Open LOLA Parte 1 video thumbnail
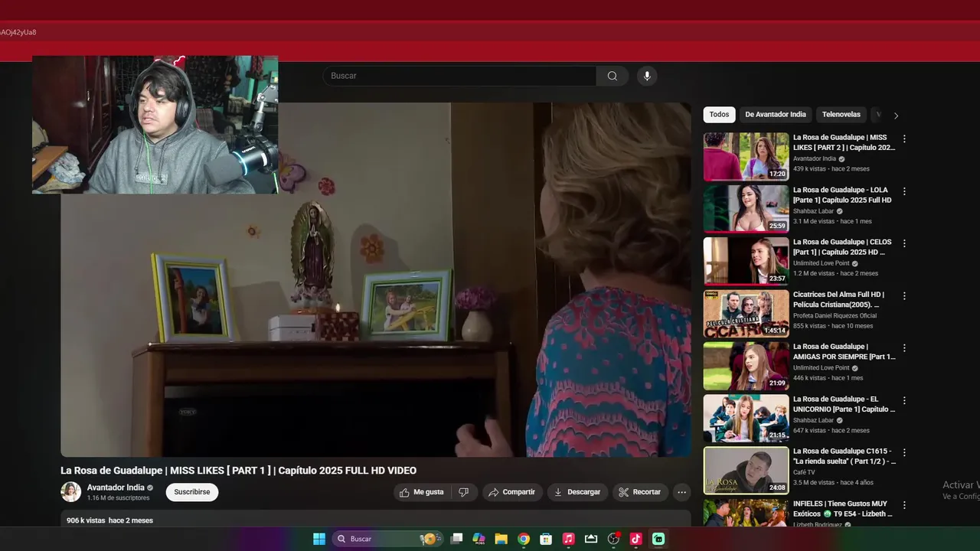Viewport: 980px width, 551px height. point(746,209)
